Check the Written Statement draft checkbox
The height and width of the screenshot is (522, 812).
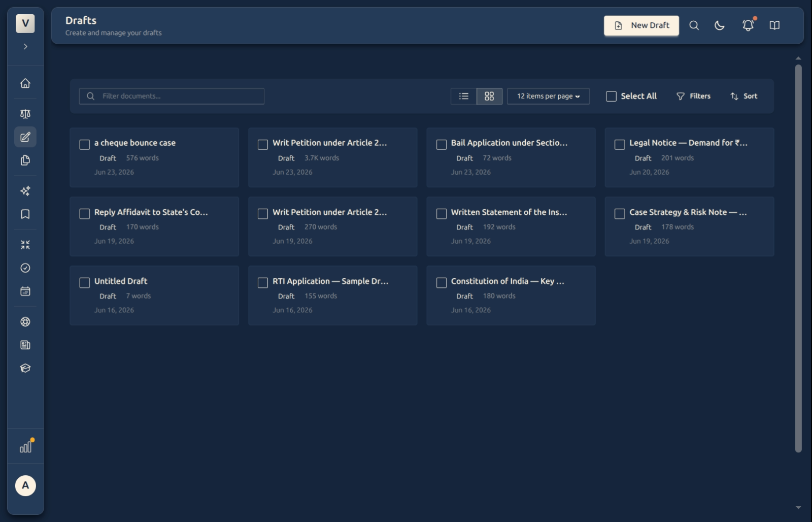coord(442,214)
